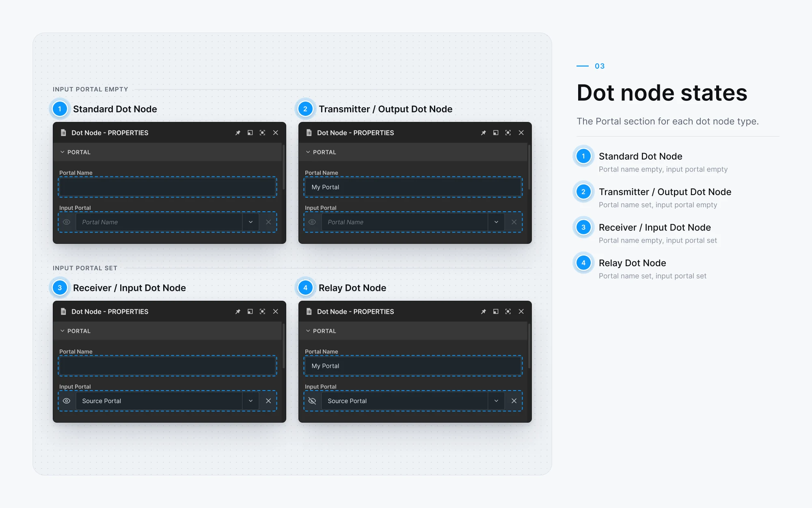The image size is (812, 508).
Task: Click 'Portal name empty, input portal empty' description
Action: click(x=663, y=169)
